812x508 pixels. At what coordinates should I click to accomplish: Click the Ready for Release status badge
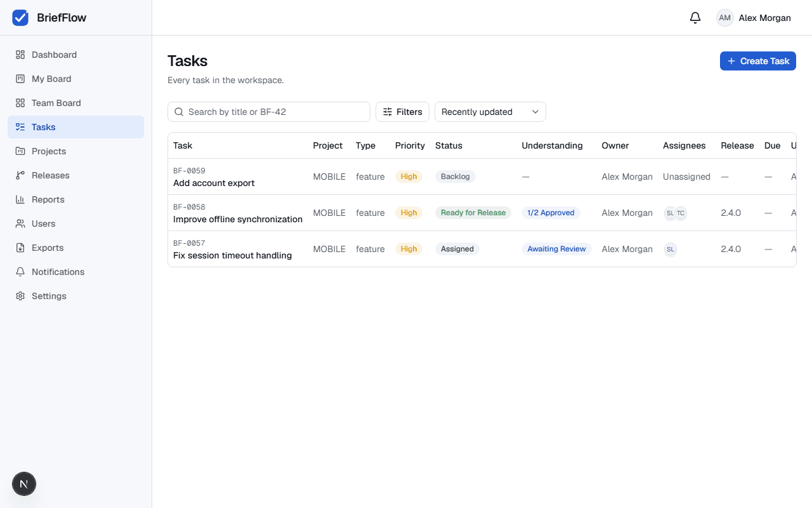[x=473, y=213]
